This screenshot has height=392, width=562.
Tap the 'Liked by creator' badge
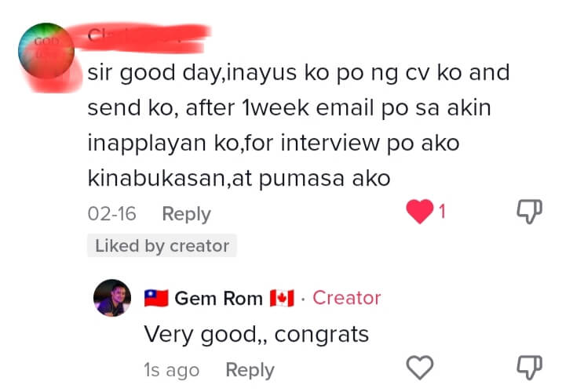point(162,245)
